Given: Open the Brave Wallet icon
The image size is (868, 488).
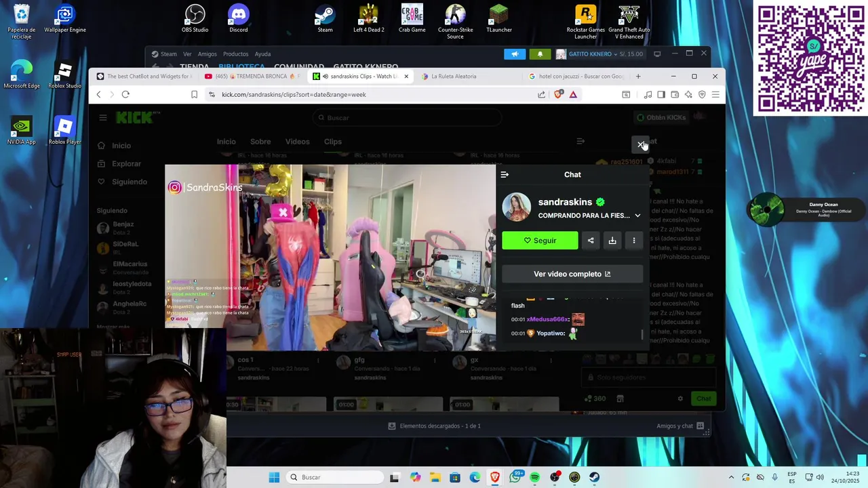Looking at the screenshot, I should [x=675, y=94].
